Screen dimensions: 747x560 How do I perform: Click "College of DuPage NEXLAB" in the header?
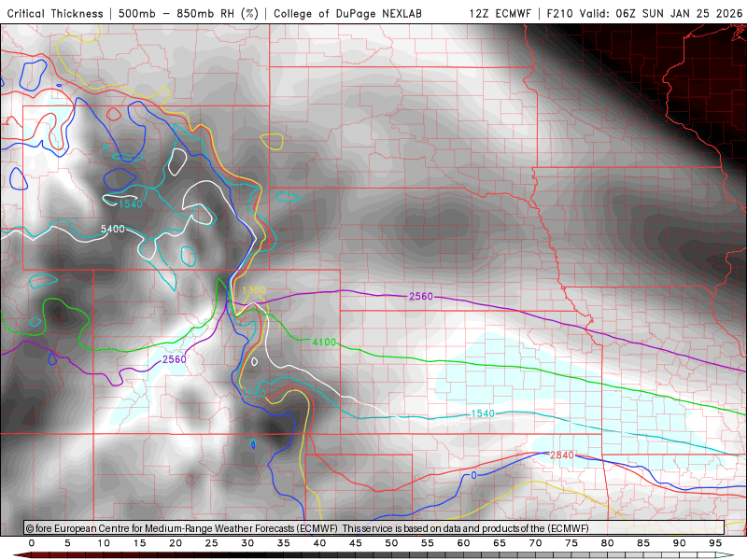pyautogui.click(x=347, y=14)
